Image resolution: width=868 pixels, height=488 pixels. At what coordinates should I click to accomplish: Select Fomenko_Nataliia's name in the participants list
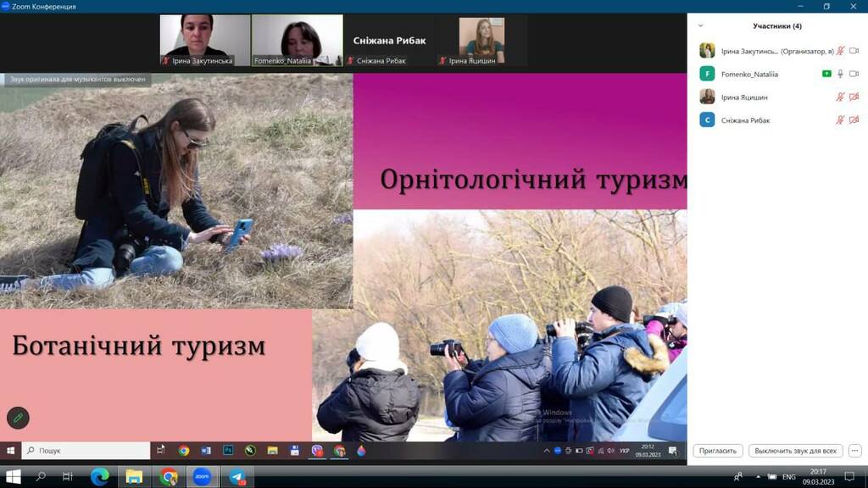pyautogui.click(x=749, y=74)
